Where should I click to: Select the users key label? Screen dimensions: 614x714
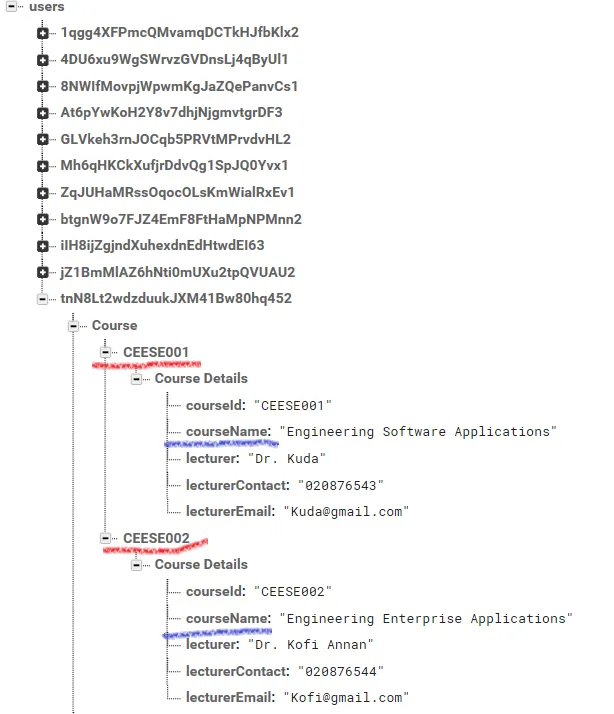click(x=46, y=7)
